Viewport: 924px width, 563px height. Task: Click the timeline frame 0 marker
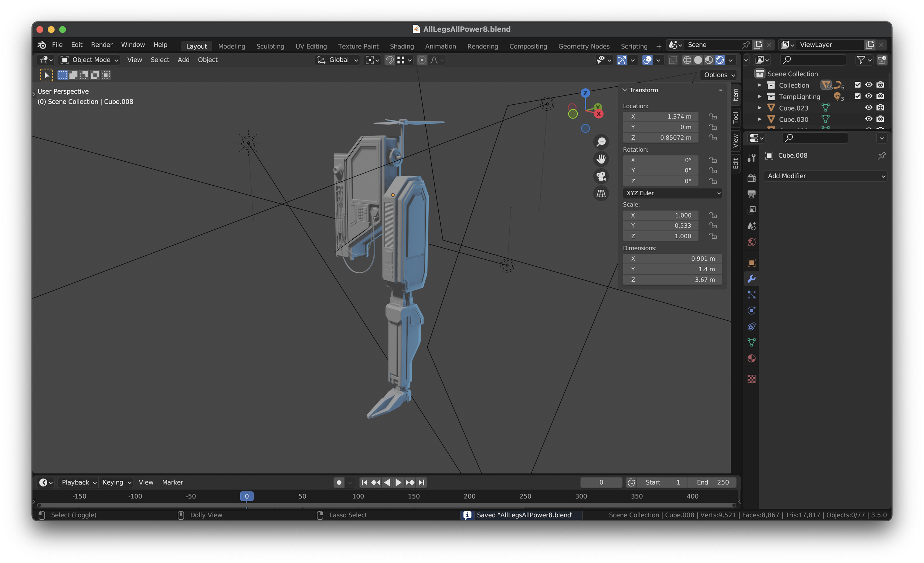pyautogui.click(x=247, y=496)
